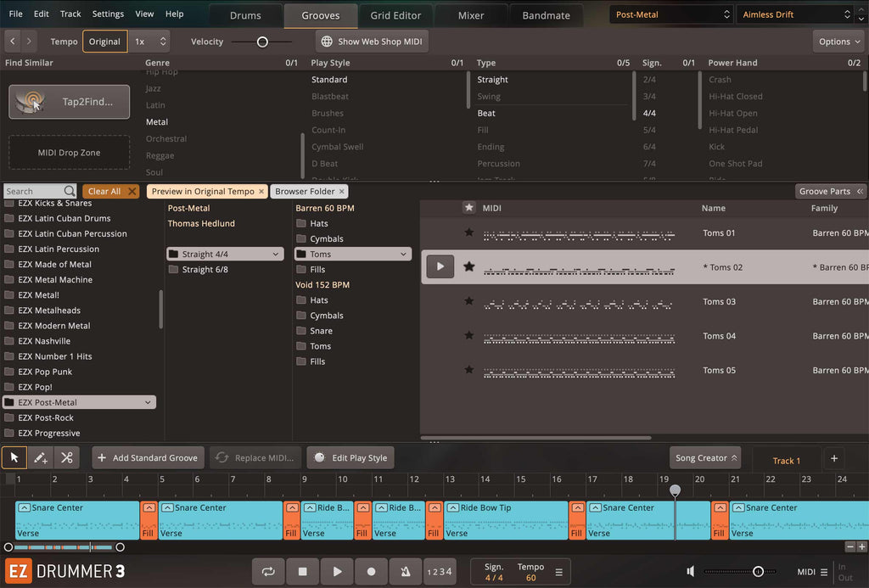Viewport: 869px width, 588px height.
Task: Toggle Original tempo button
Action: coord(104,42)
